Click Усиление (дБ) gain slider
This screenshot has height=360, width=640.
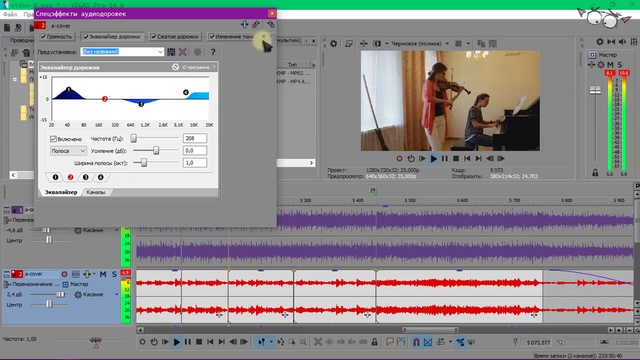156,151
